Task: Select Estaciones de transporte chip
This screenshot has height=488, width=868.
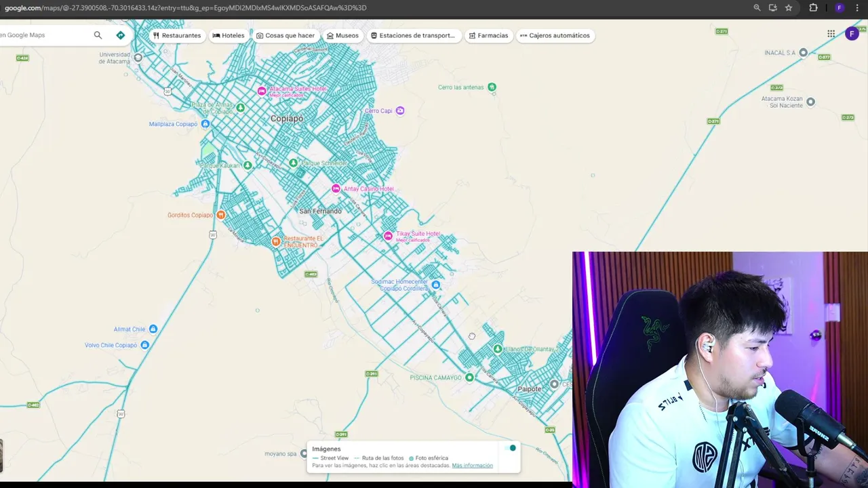Action: tap(414, 35)
